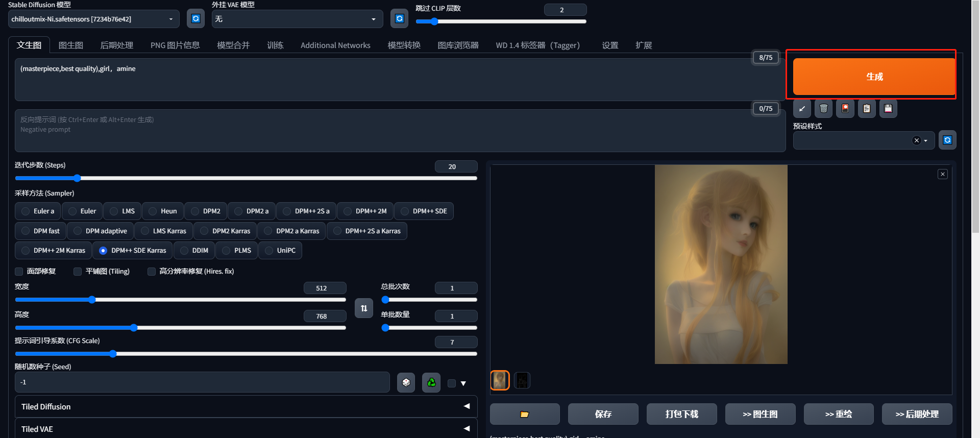This screenshot has height=438, width=980.
Task: Open the PNG 图片信息 tab
Action: 175,45
